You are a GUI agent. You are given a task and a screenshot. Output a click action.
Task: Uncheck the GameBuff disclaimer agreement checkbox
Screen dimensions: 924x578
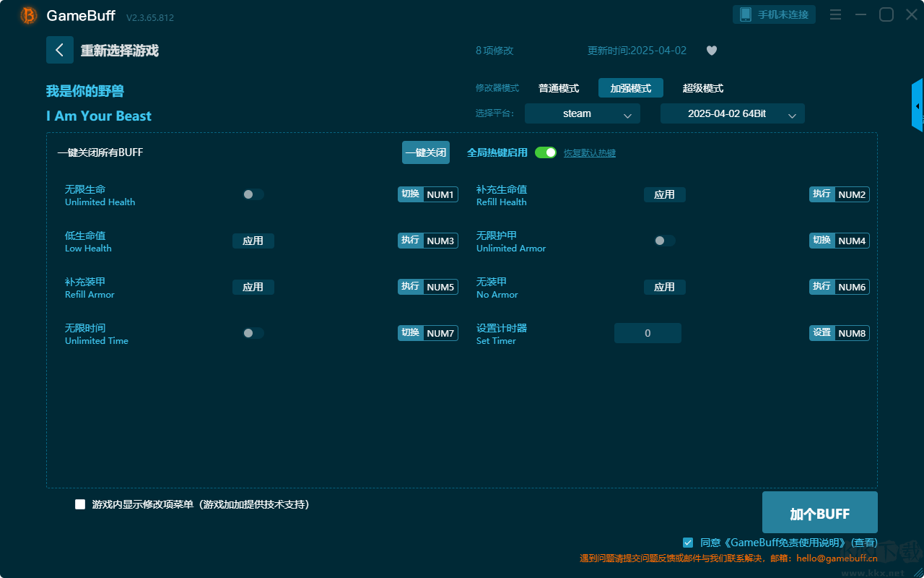click(688, 542)
